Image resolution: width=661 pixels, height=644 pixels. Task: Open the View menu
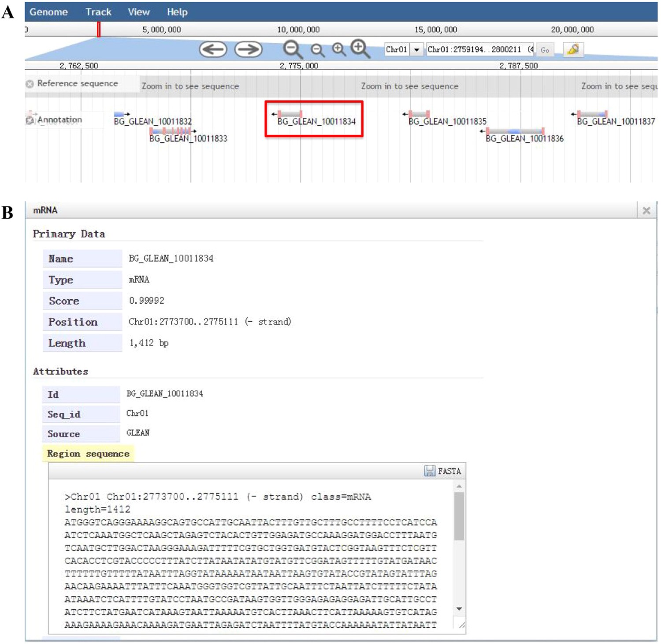click(139, 12)
